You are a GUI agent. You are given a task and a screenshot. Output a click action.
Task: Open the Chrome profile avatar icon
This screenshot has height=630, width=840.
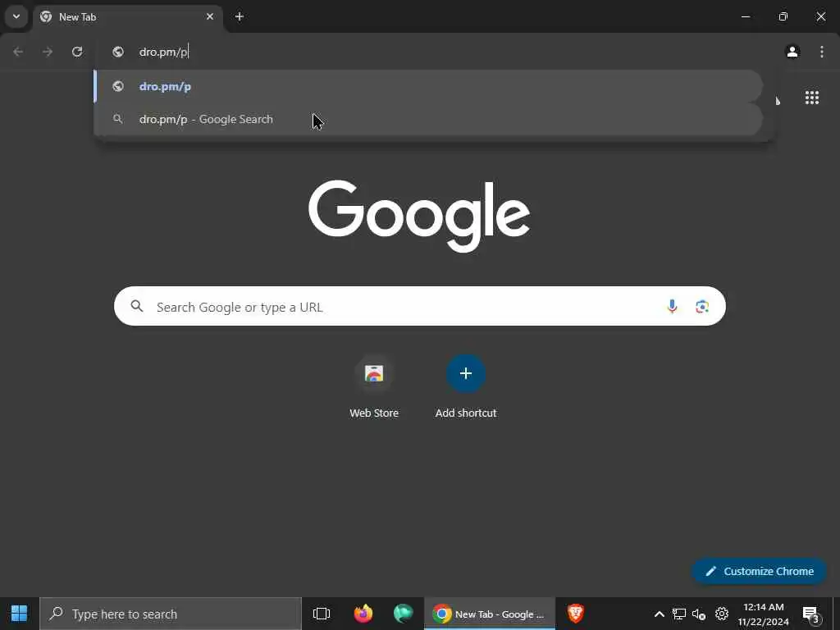click(x=792, y=52)
